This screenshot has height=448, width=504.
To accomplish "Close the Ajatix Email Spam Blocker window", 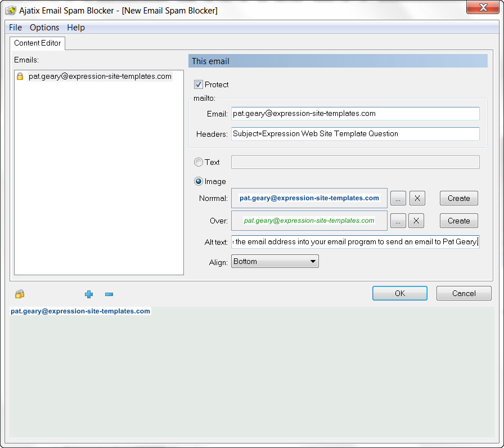I will tap(483, 7).
